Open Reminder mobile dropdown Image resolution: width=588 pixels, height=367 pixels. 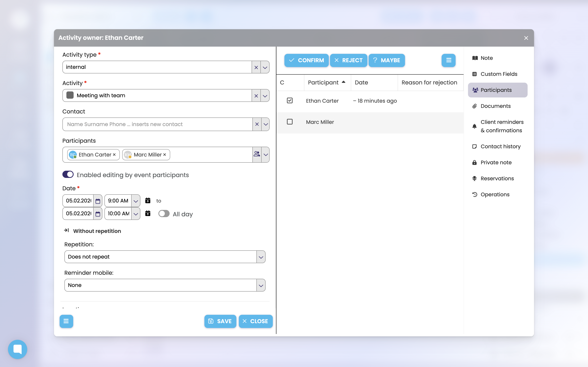tap(261, 285)
